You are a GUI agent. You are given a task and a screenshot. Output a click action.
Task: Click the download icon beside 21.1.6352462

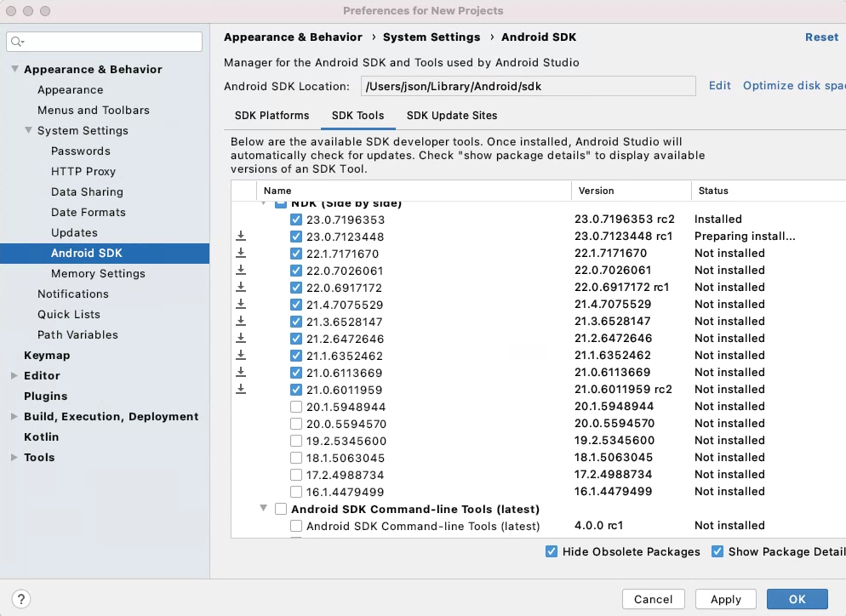241,355
